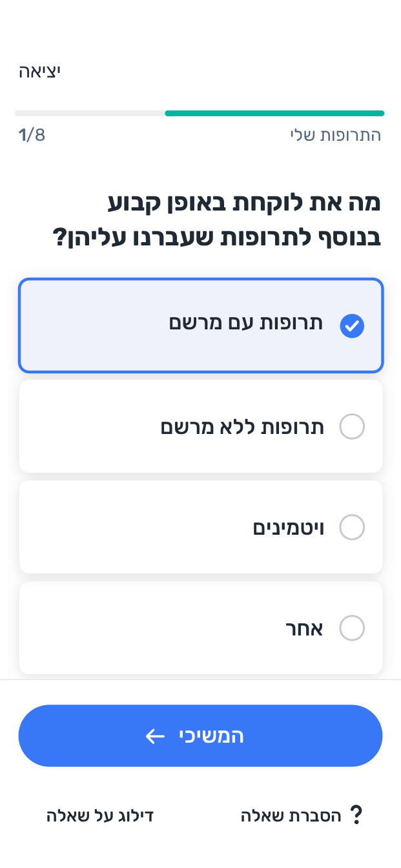Image resolution: width=401 pixels, height=868 pixels.
Task: Click the question heading מה את לוקחת
Action: (217, 220)
